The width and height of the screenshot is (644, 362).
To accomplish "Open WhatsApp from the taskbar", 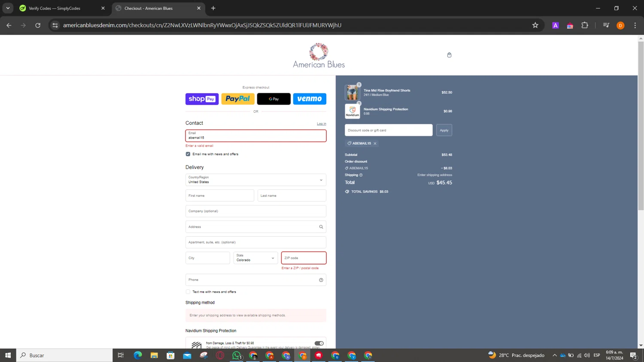I will click(x=237, y=355).
